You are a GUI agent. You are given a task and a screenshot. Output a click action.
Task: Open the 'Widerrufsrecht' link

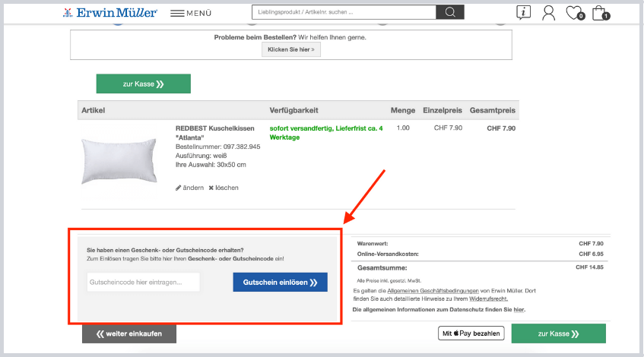[488, 299]
